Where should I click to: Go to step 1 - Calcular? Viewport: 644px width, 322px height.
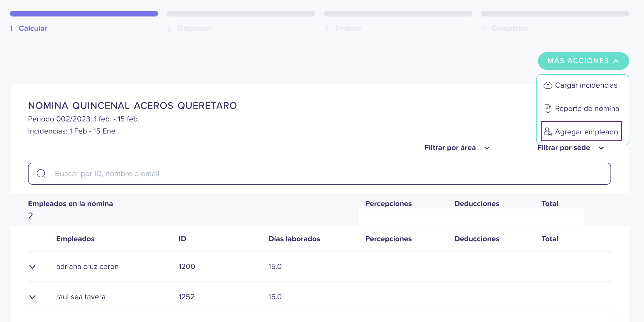29,28
